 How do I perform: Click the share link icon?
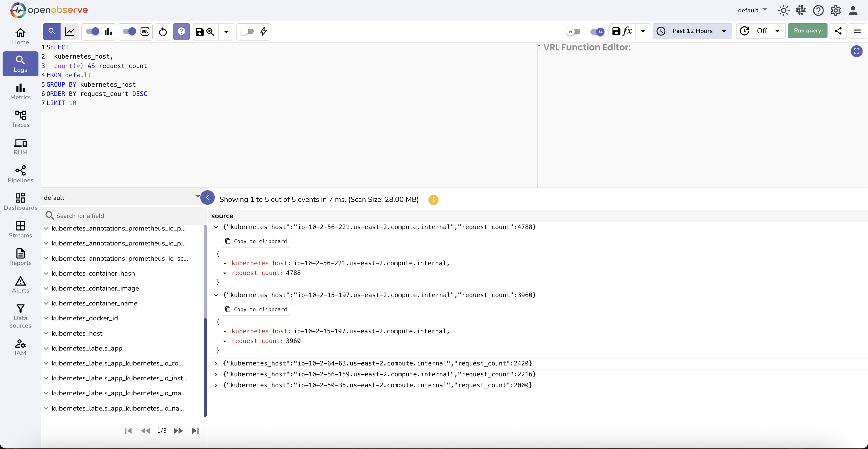point(838,31)
